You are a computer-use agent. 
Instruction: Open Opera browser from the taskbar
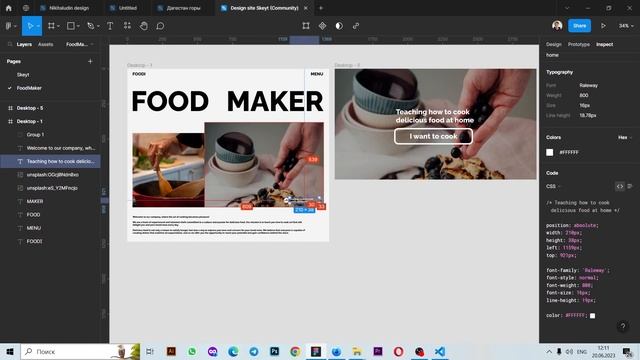398,351
